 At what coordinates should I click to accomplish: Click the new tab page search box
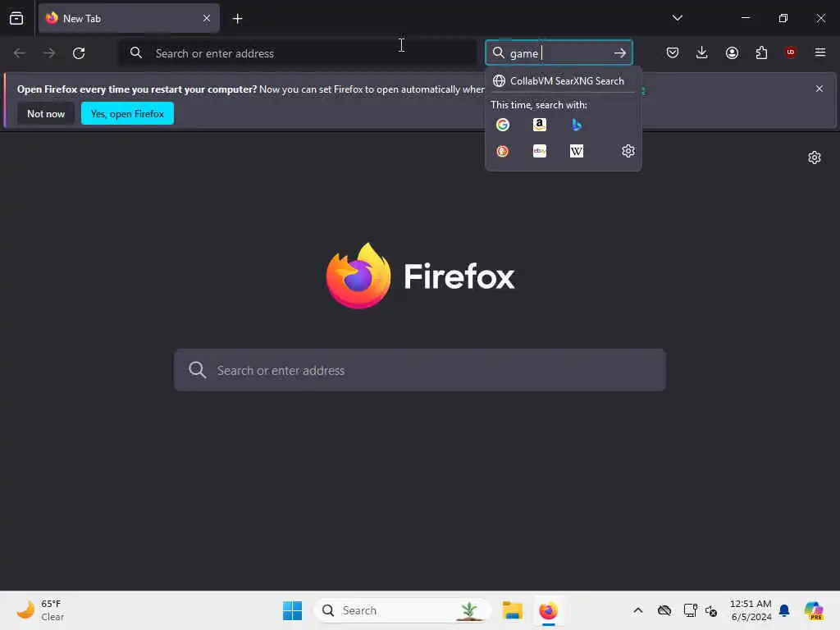(419, 370)
